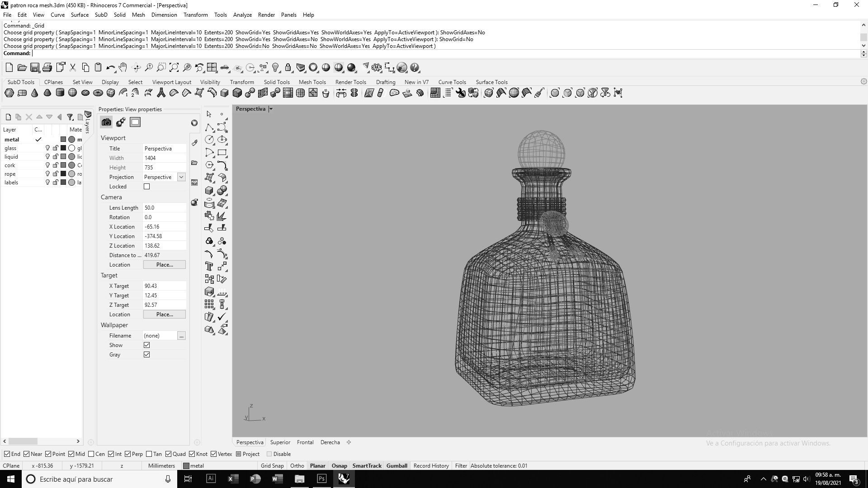Toggle Record History in status bar

click(431, 466)
